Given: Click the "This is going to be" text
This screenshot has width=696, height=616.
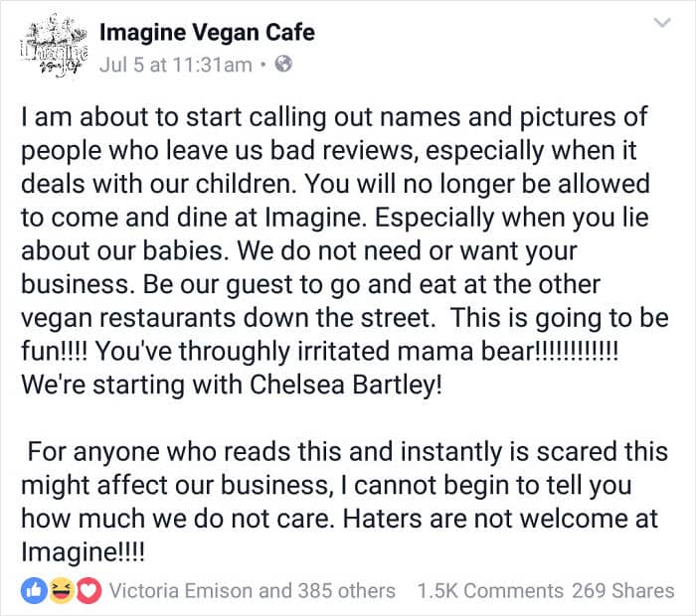Looking at the screenshot, I should click(x=565, y=319).
